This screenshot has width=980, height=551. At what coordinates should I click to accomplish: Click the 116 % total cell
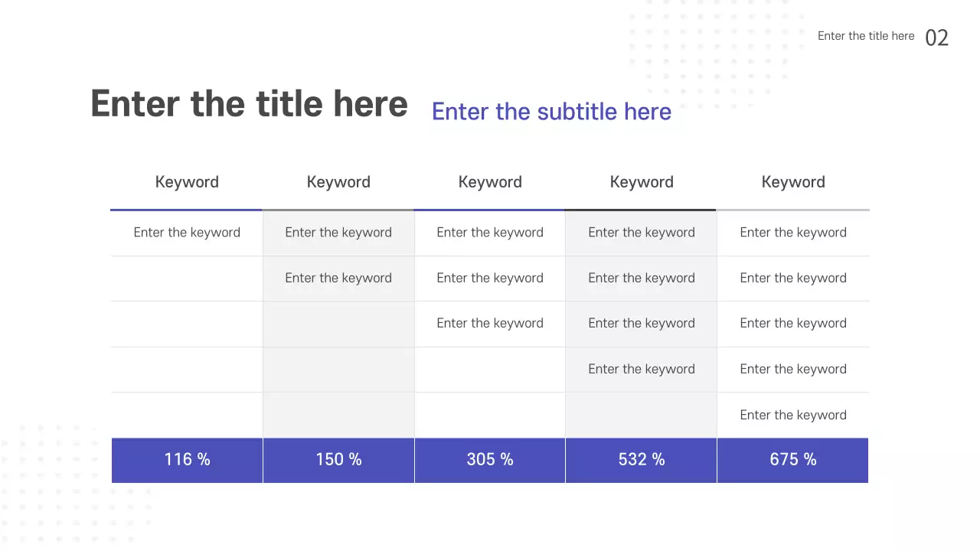(187, 460)
